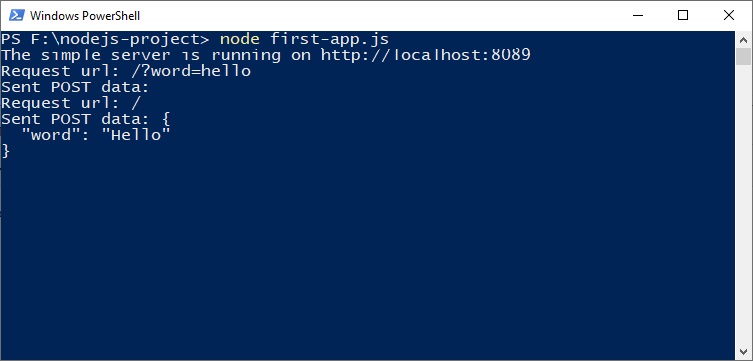Minimize the Windows PowerShell window
This screenshot has width=753, height=361.
coord(638,15)
